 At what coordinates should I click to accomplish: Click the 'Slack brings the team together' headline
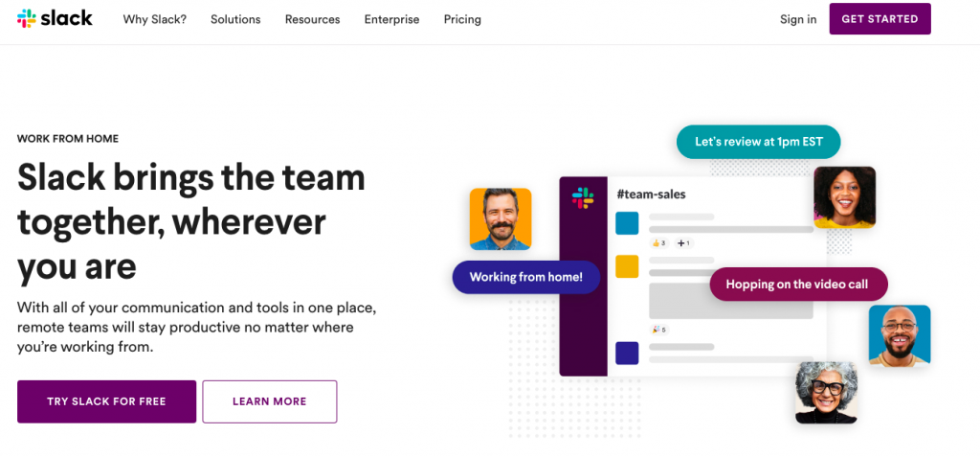point(191,221)
